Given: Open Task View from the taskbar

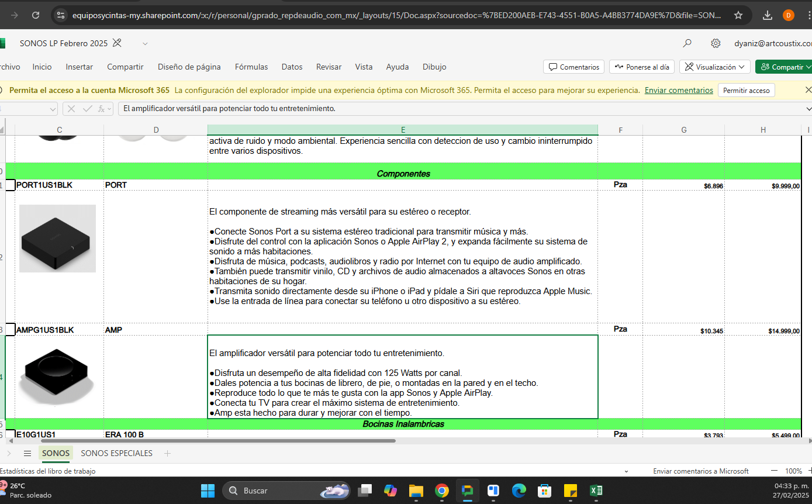Looking at the screenshot, I should (x=366, y=491).
